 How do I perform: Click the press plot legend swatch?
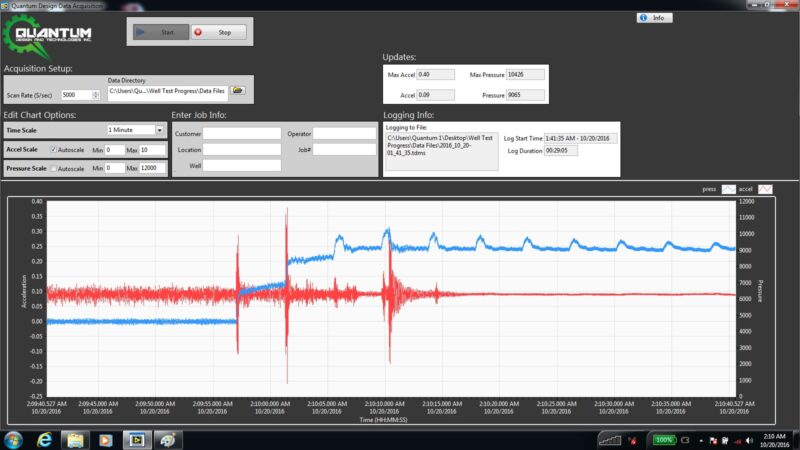[728, 189]
